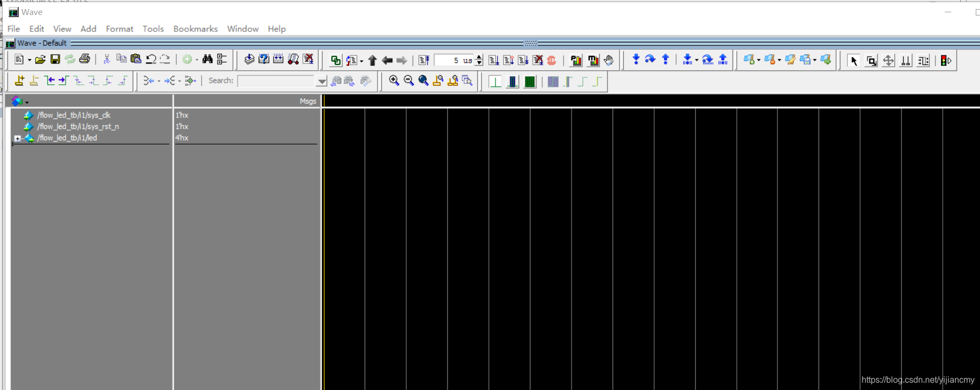Screen dimensions: 980x390
Task: Open the View menu
Action: tap(62, 29)
